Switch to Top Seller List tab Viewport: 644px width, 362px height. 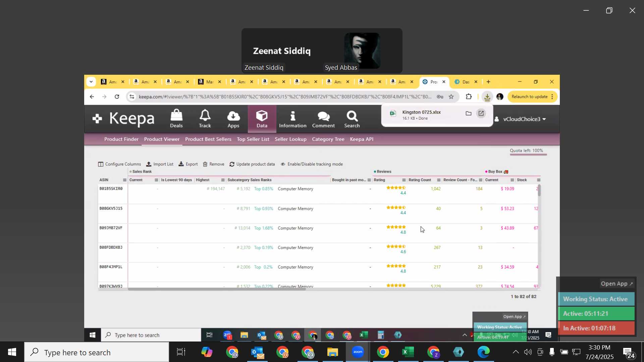coord(253,139)
